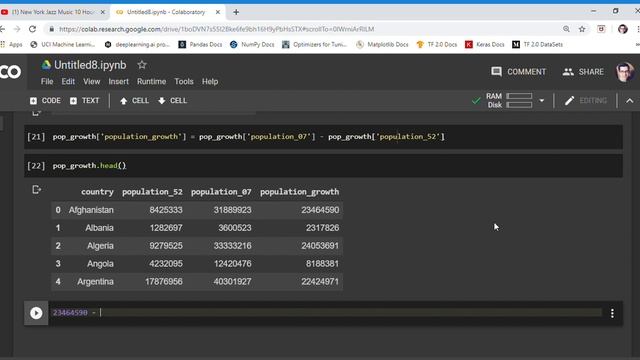Click the population_07 column header
The width and height of the screenshot is (640, 360).
[221, 192]
